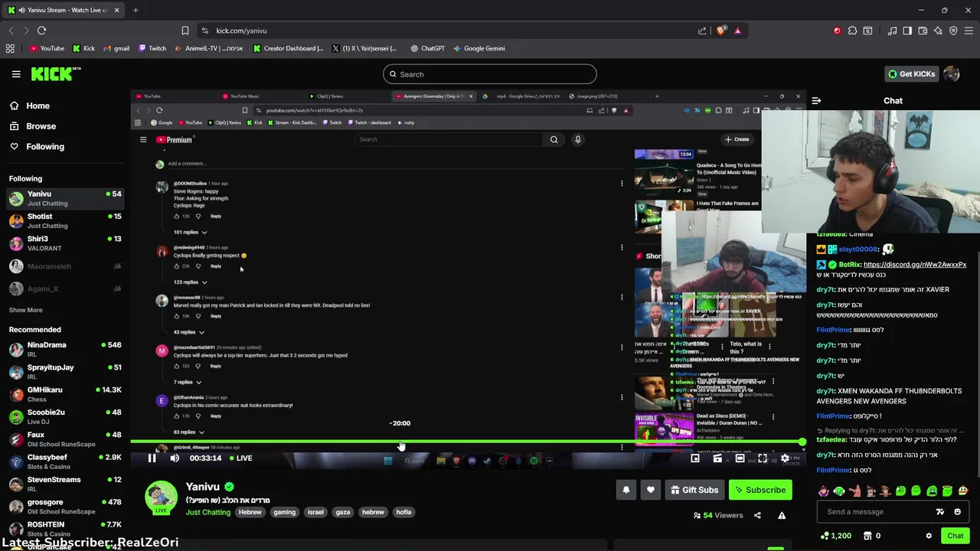Click the Gift Subs button
The image size is (980, 551).
point(695,490)
